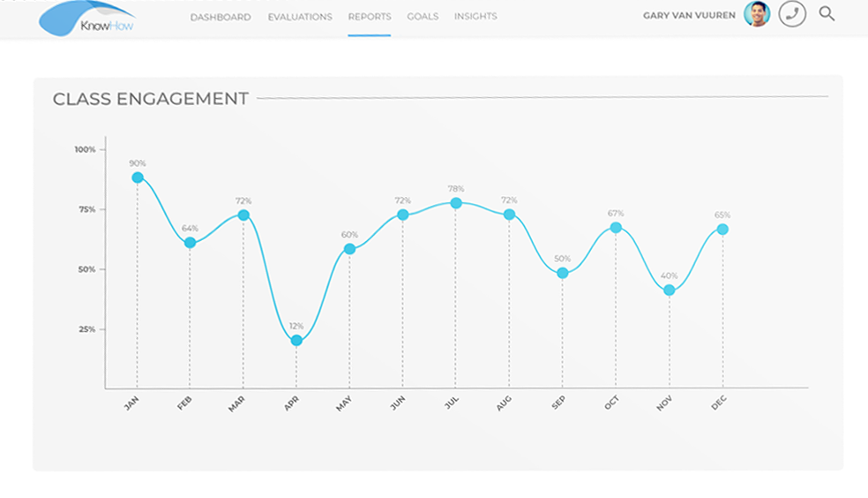Switch to the Evaluations tab
The height and width of the screenshot is (498, 868).
(300, 17)
